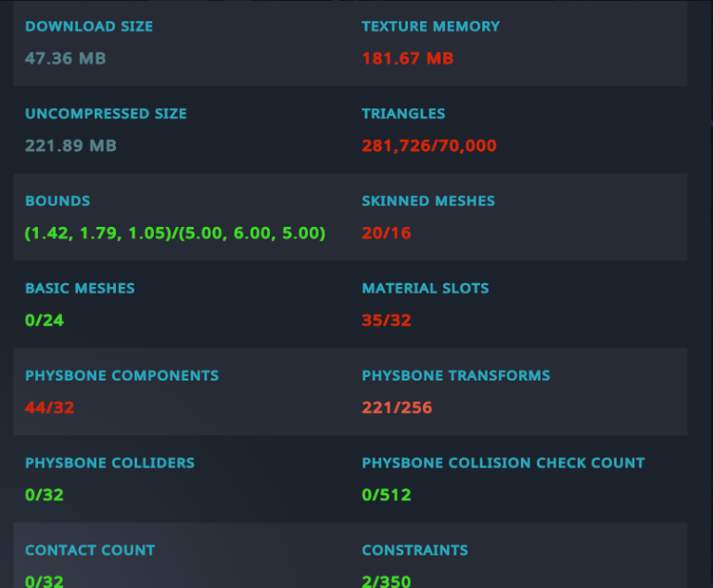Click the 20/16 skinned meshes value
This screenshot has height=588, width=713.
387,233
